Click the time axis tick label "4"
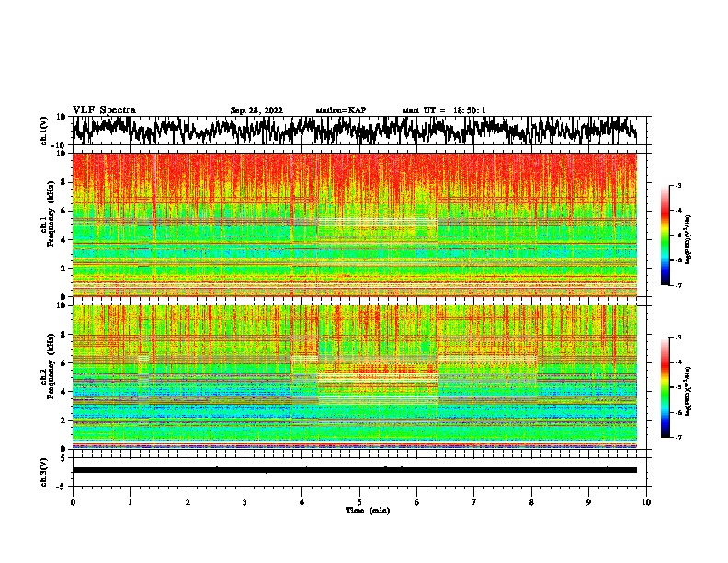This screenshot has width=728, height=563. tap(301, 502)
